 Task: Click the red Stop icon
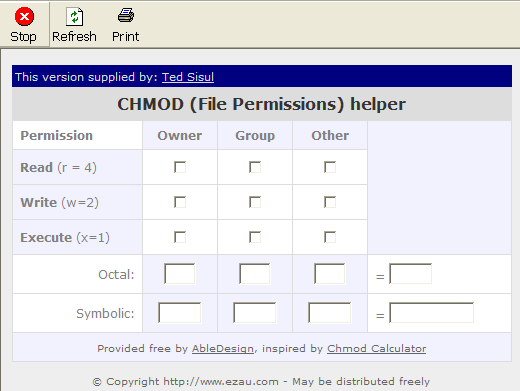24,17
